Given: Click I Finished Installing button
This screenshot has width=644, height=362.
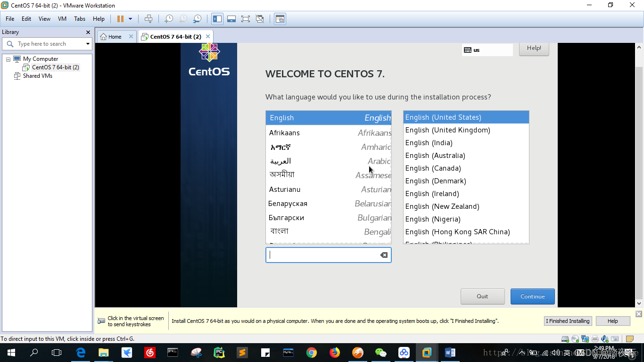Looking at the screenshot, I should 568,321.
